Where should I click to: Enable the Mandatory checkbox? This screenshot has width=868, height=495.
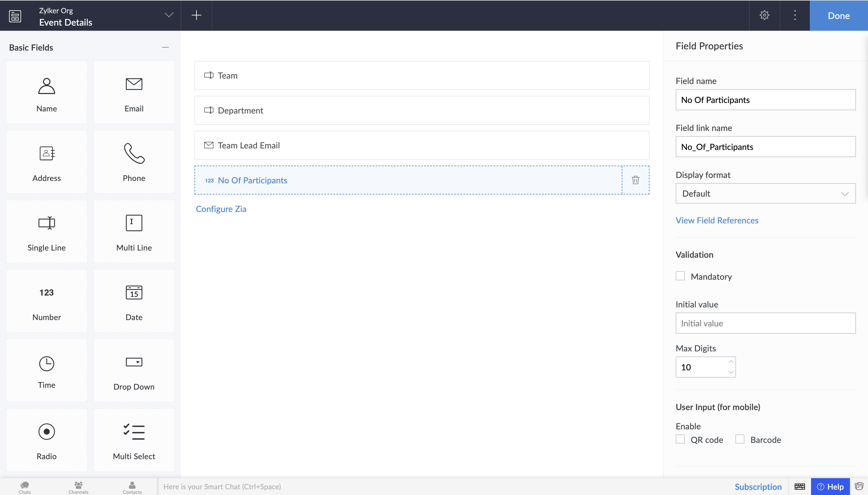tap(680, 276)
